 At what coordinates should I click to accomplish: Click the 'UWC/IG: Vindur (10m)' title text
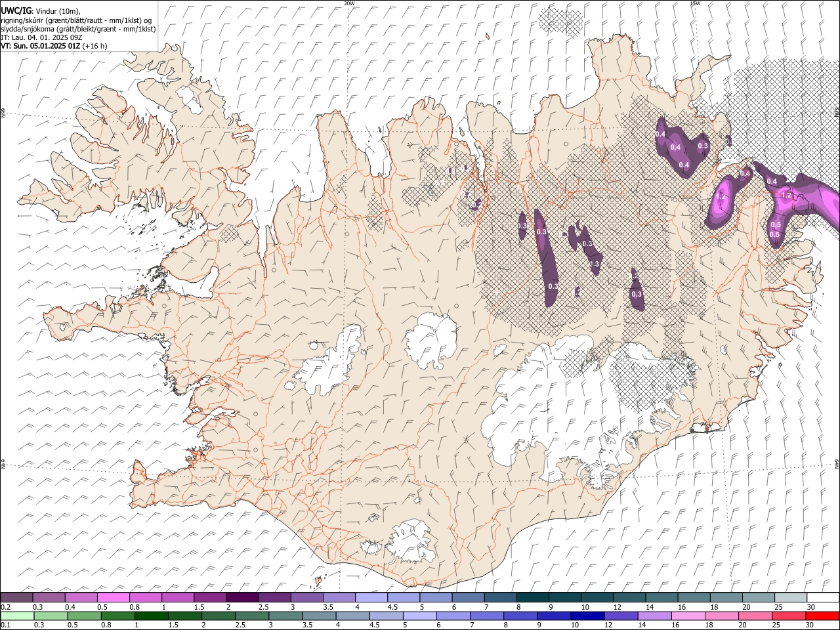(x=40, y=10)
